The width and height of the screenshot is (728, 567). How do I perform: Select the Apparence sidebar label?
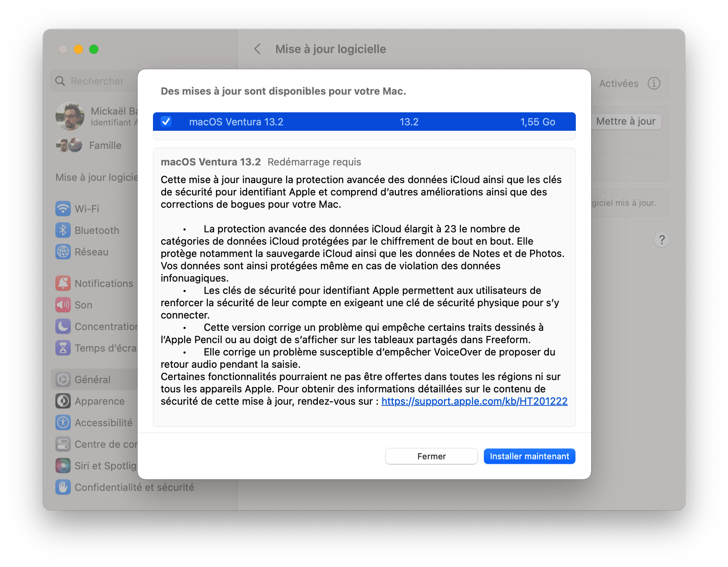pos(100,401)
